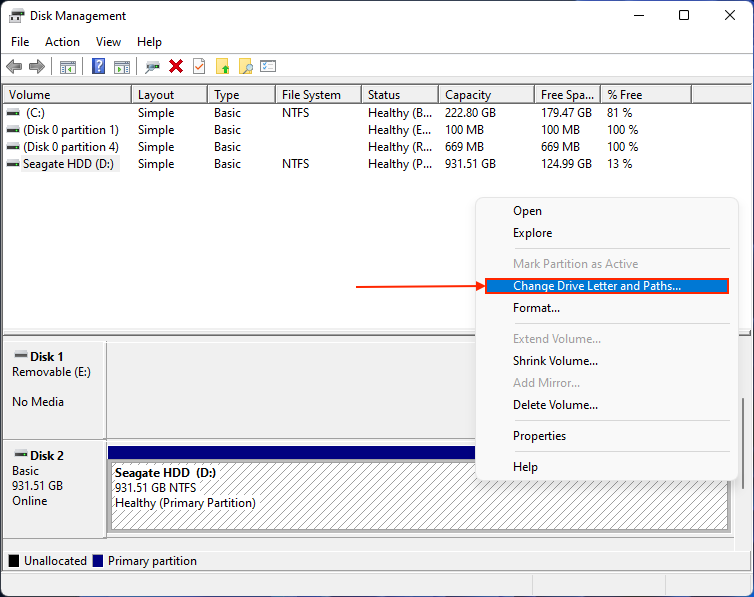This screenshot has height=597, width=754.
Task: Click the 81 % free cell
Action: (619, 113)
